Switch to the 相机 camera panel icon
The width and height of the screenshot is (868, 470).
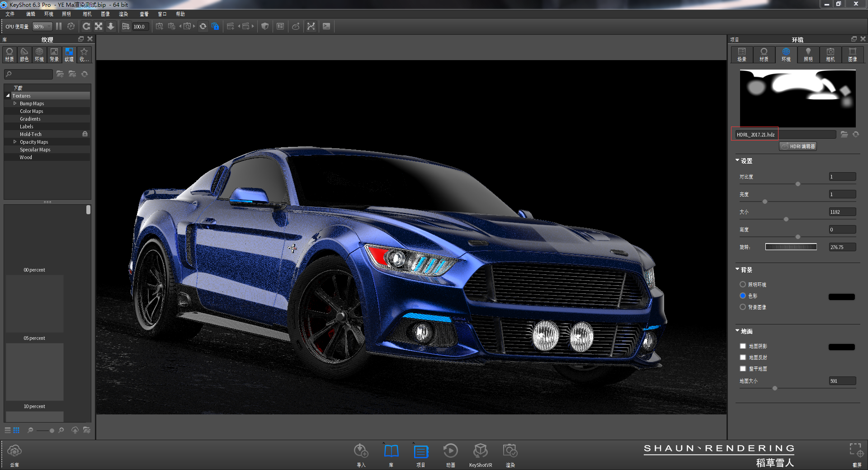[x=830, y=55]
